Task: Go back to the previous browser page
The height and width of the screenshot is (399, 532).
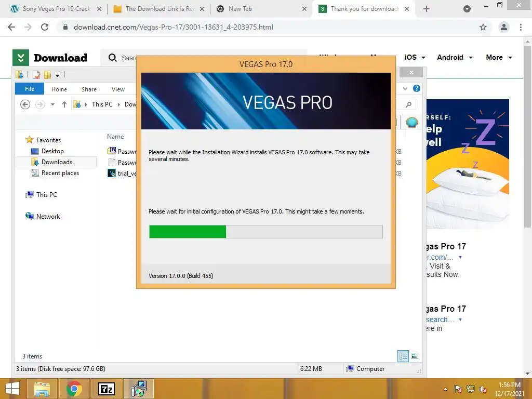Action: (x=11, y=27)
